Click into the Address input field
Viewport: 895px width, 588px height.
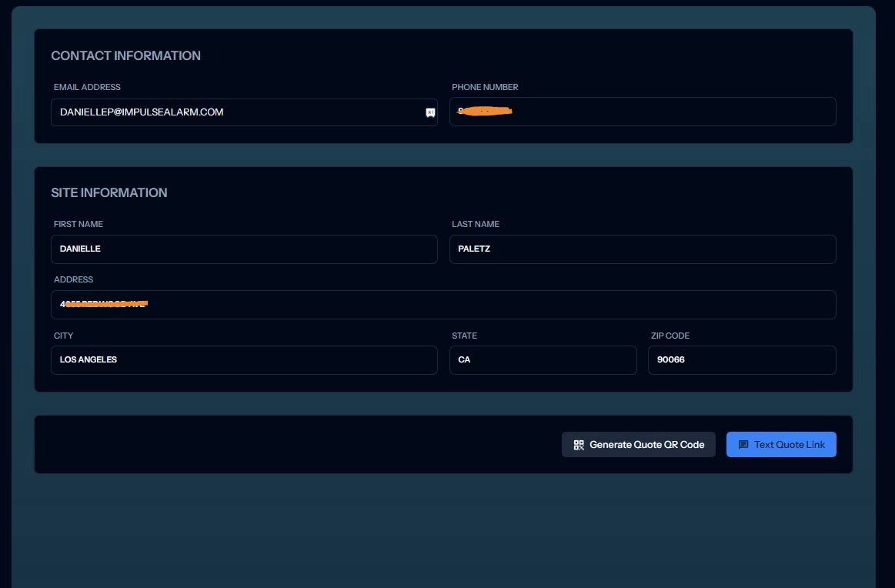coord(443,304)
